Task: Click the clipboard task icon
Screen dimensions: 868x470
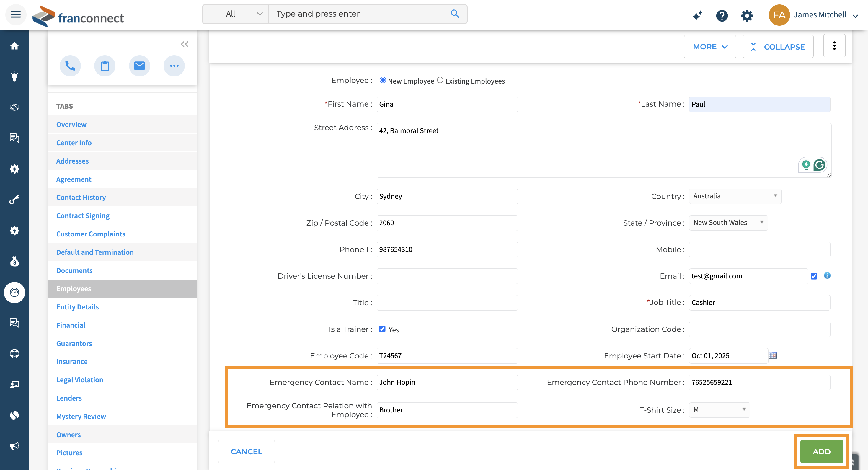Action: [x=105, y=66]
